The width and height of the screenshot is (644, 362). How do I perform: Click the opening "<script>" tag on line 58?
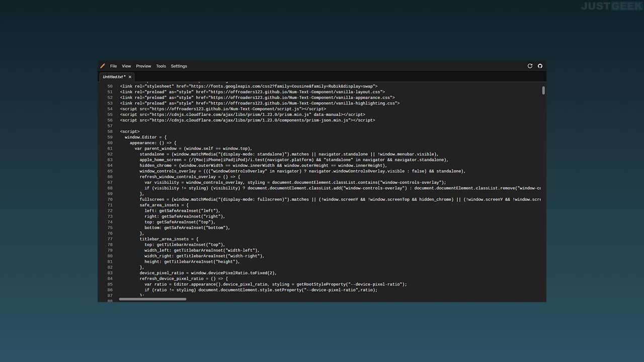click(130, 132)
